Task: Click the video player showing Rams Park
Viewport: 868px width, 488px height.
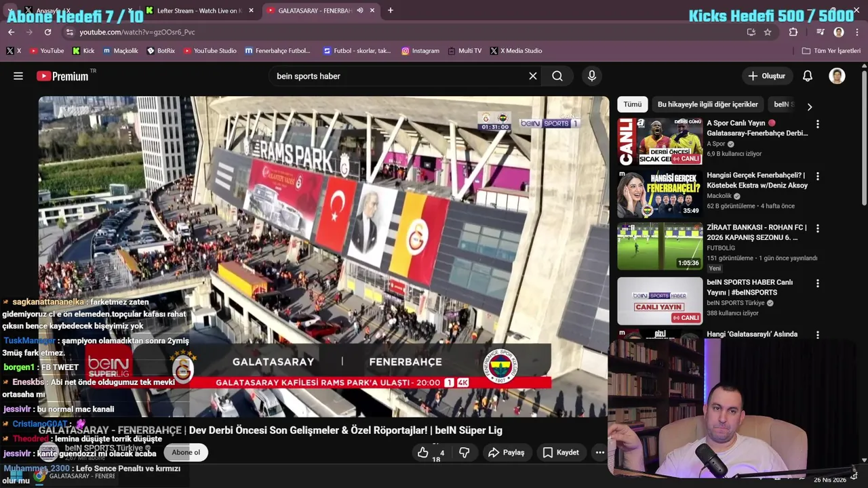Action: pyautogui.click(x=323, y=256)
